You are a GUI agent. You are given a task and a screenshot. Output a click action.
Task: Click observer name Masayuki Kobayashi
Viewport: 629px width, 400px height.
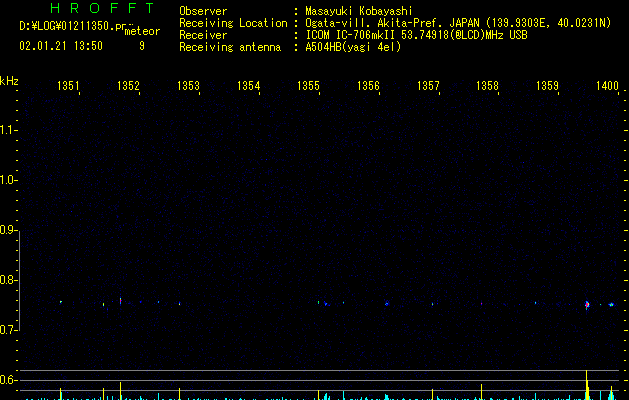point(359,11)
